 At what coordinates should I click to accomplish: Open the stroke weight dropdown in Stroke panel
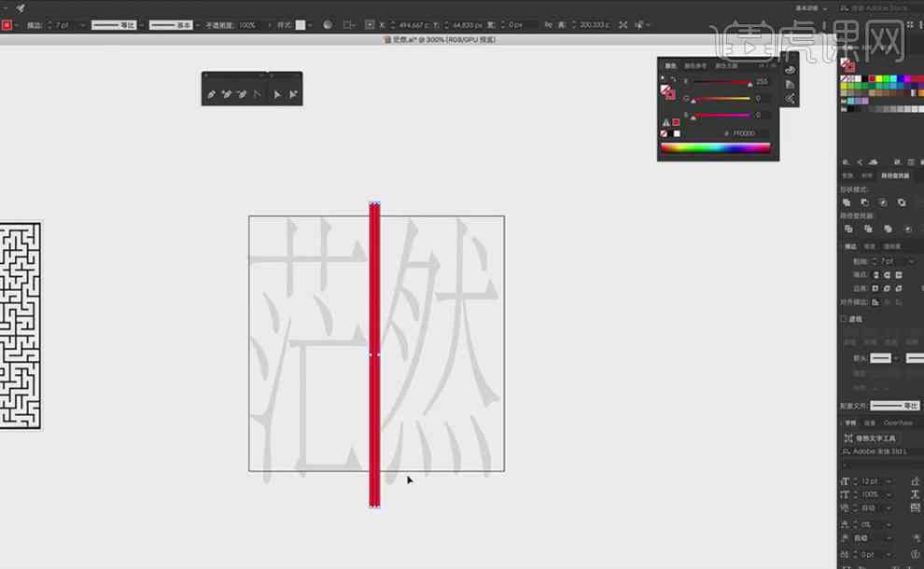click(x=912, y=261)
